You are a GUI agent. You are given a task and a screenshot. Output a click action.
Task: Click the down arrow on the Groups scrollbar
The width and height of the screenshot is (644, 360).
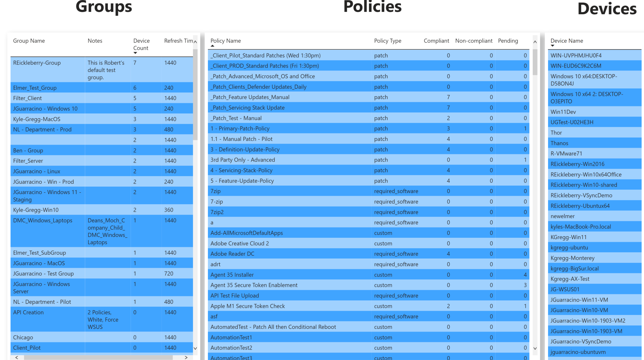[195, 348]
